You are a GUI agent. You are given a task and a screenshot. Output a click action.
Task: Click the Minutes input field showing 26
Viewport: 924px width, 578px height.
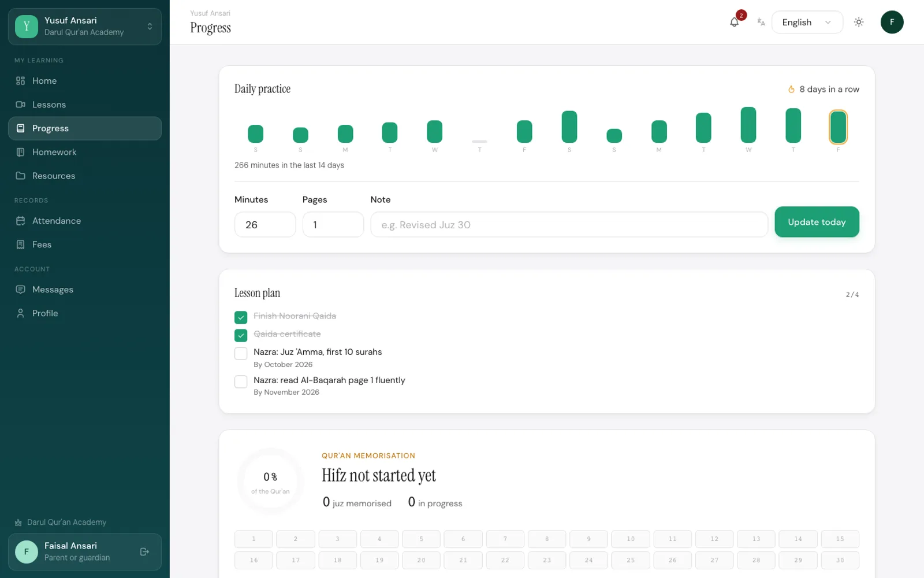(x=265, y=224)
